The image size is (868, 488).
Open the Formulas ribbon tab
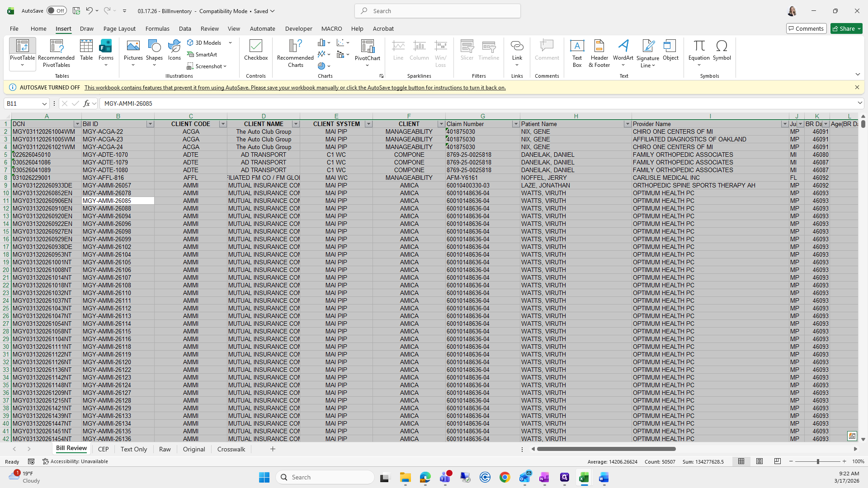coord(157,28)
